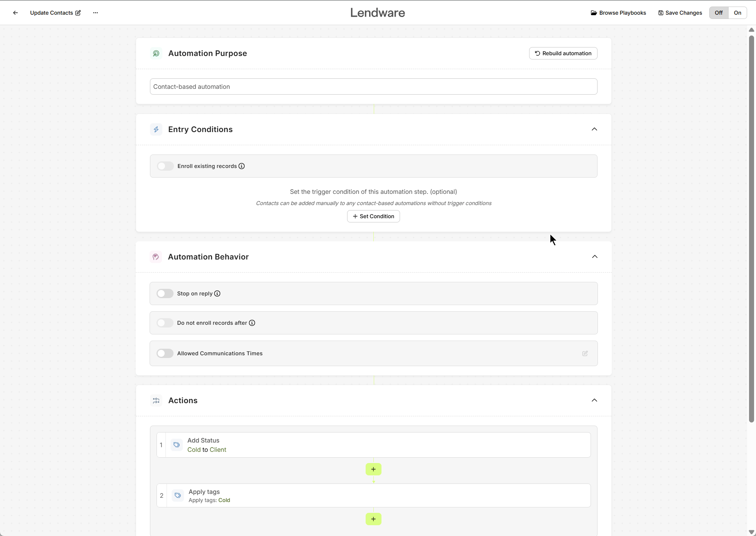Click the plus icon below Add Status step

[373, 469]
